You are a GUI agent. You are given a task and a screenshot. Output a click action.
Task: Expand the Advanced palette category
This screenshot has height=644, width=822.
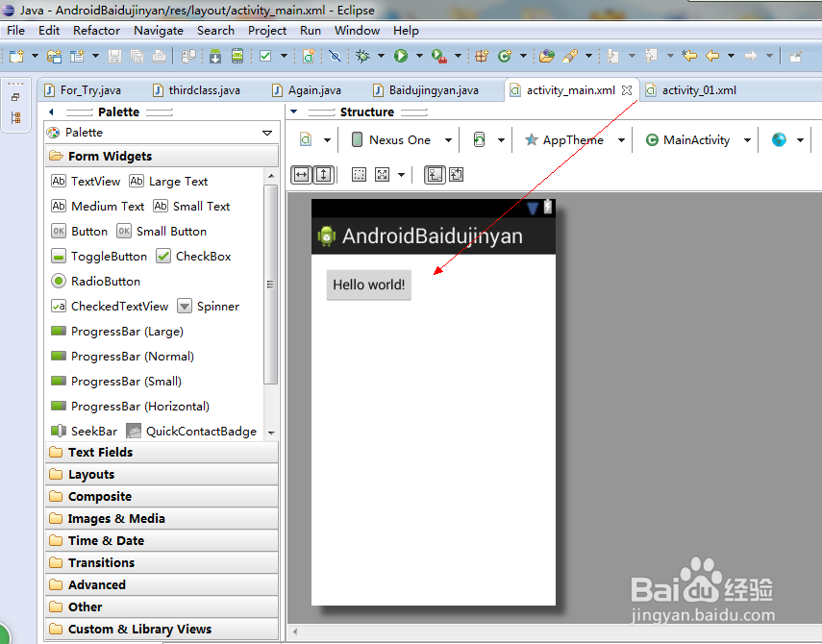click(x=162, y=584)
